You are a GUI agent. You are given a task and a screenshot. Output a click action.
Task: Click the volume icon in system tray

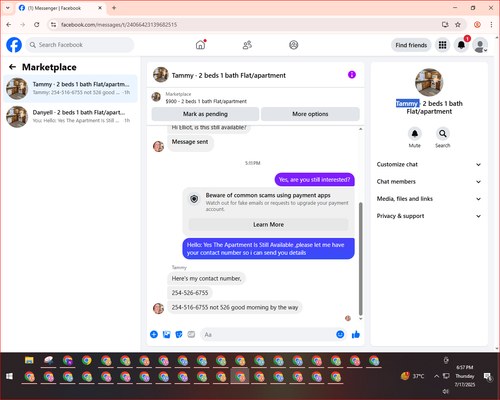(x=446, y=391)
